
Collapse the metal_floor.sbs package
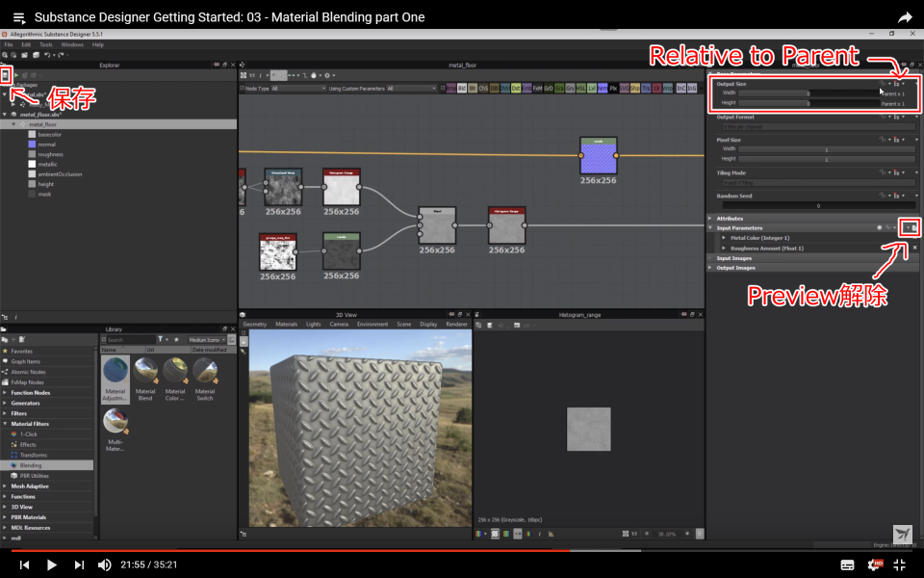(6, 115)
